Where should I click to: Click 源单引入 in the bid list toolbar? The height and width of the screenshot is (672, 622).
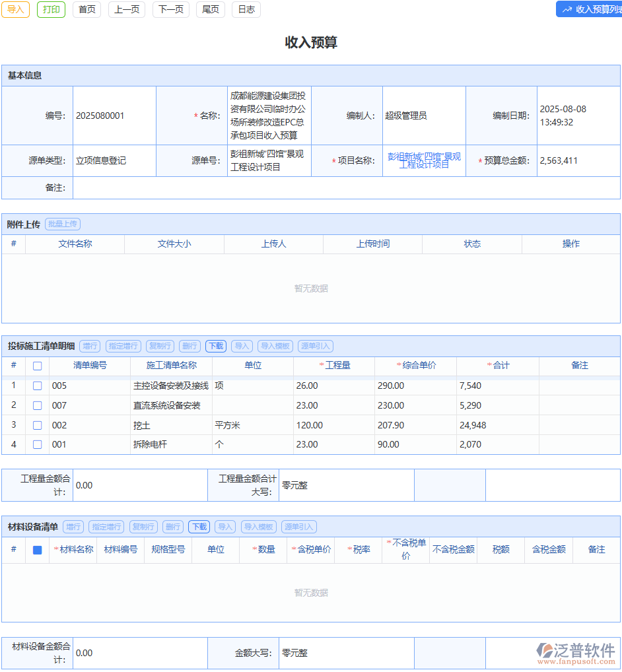316,346
